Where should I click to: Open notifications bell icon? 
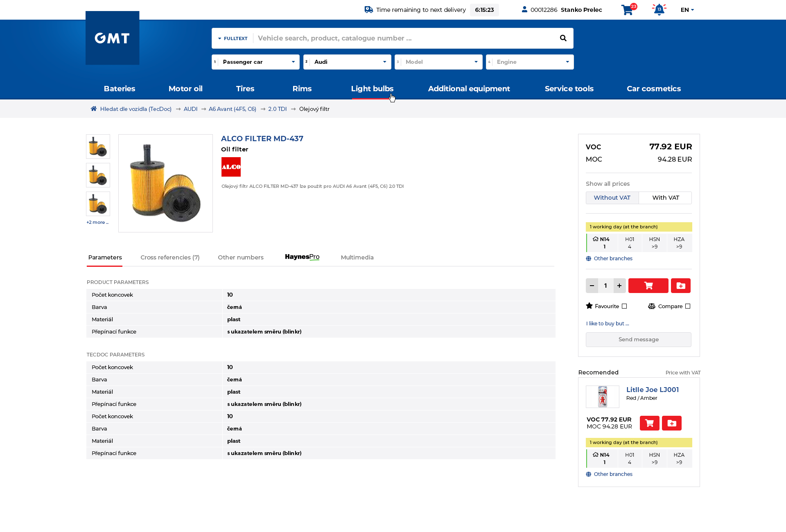point(659,9)
